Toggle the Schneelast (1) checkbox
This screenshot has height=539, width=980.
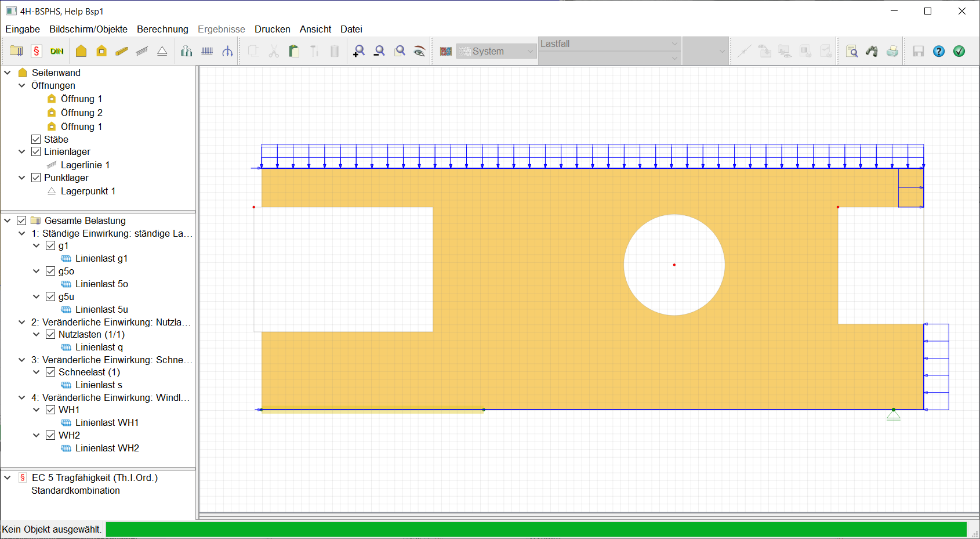50,372
